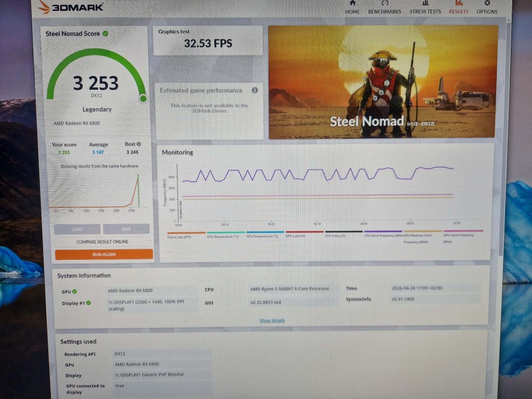Toggle the CPU Temperature legend swatch
Screen dimensions: 532x399
point(226,232)
